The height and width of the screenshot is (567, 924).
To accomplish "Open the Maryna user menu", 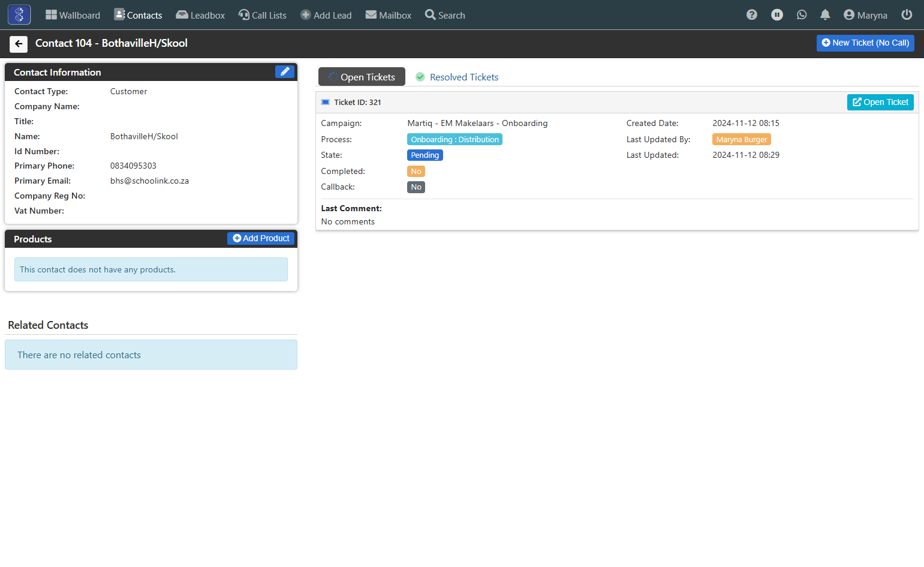I will (x=865, y=15).
